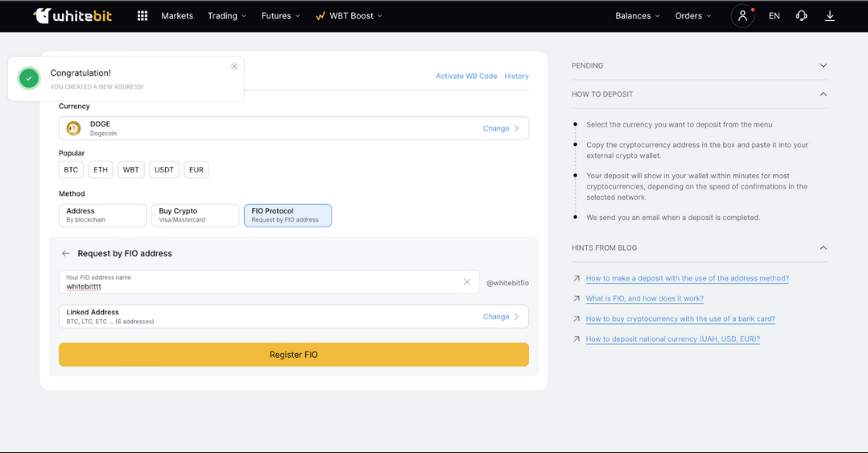Select EUR popular currency
The height and width of the screenshot is (453, 868).
[196, 169]
